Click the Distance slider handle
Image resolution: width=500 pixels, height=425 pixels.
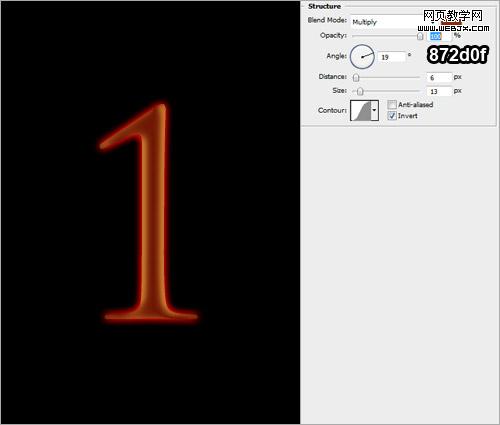(356, 78)
